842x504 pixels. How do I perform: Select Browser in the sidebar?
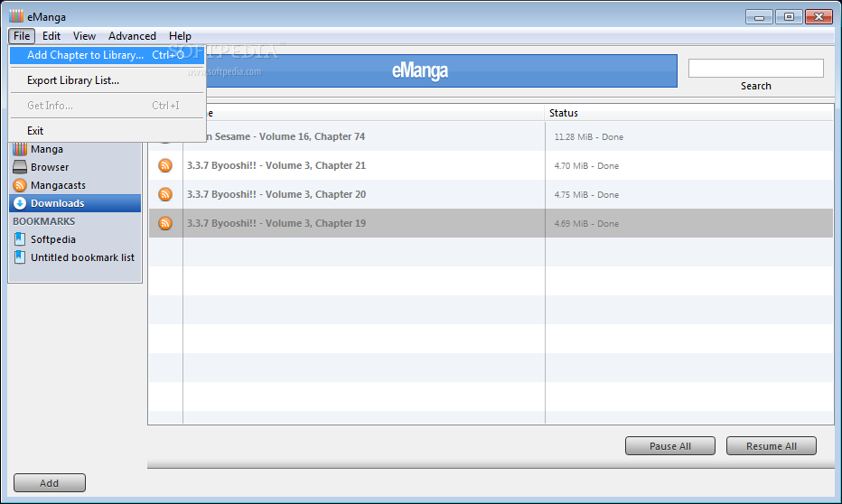click(75, 167)
